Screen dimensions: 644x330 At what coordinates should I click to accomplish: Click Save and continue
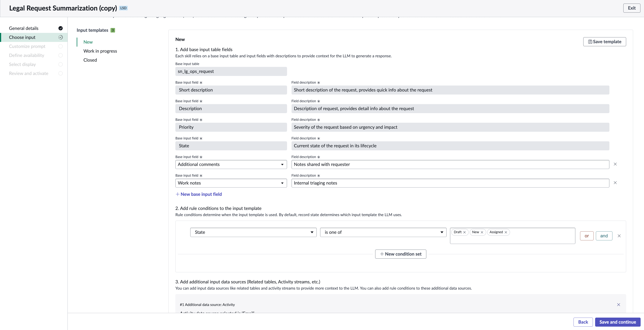click(617, 322)
